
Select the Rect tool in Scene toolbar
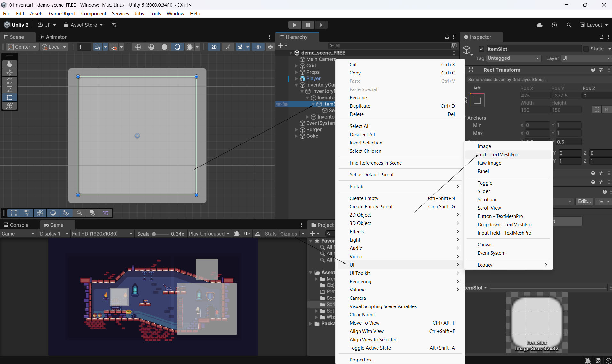pyautogui.click(x=10, y=97)
